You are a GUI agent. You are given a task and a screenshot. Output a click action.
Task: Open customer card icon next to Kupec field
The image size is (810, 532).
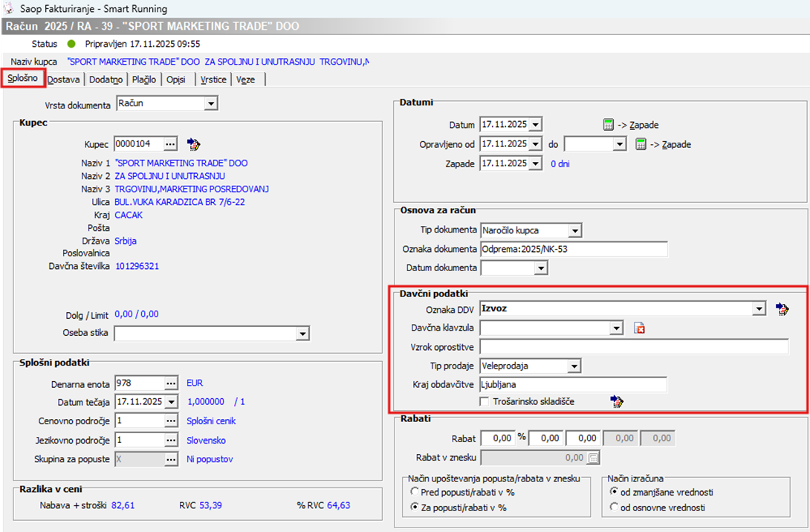194,144
